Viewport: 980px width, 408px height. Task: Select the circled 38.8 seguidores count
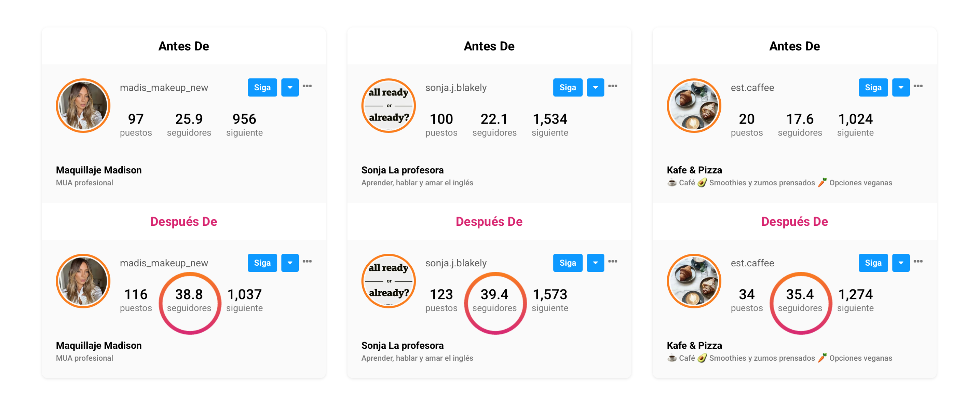[x=189, y=300]
